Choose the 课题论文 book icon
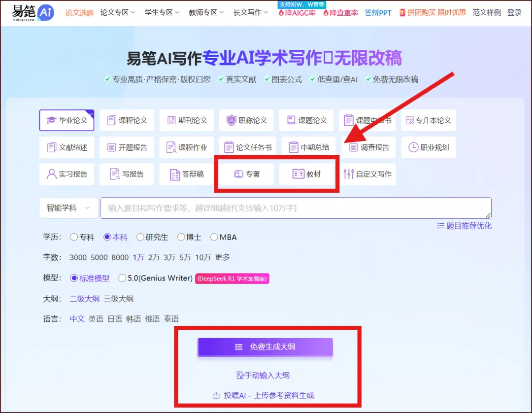 coord(291,120)
